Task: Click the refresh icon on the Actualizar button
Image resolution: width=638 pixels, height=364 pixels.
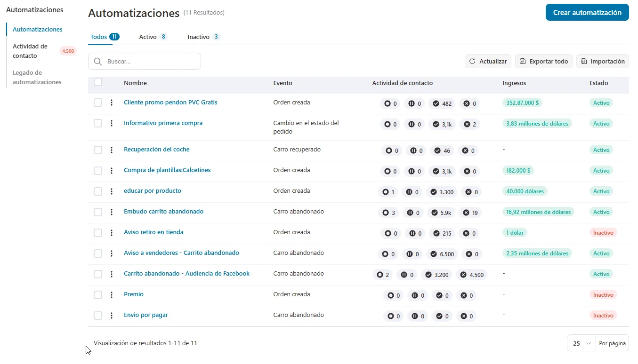Action: pos(473,61)
